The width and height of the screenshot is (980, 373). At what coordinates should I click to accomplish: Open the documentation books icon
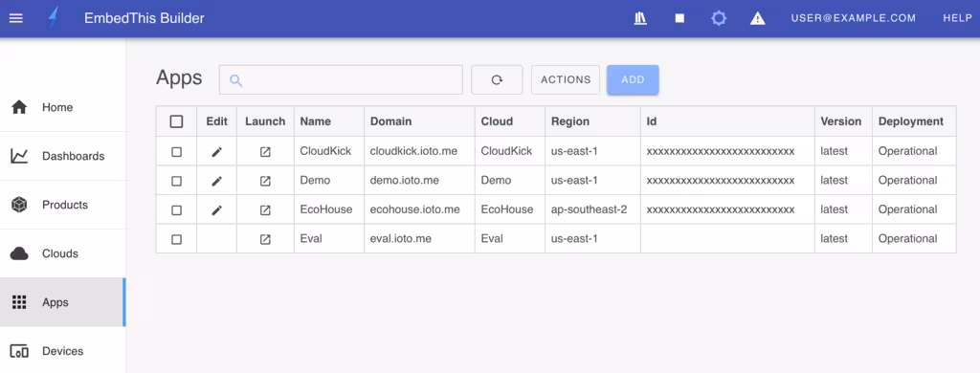point(640,18)
